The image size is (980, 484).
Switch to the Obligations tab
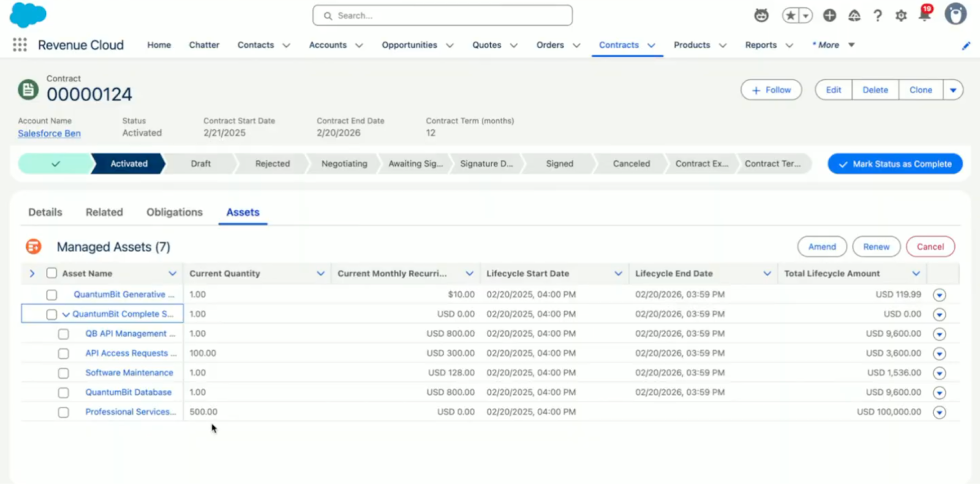pos(175,212)
